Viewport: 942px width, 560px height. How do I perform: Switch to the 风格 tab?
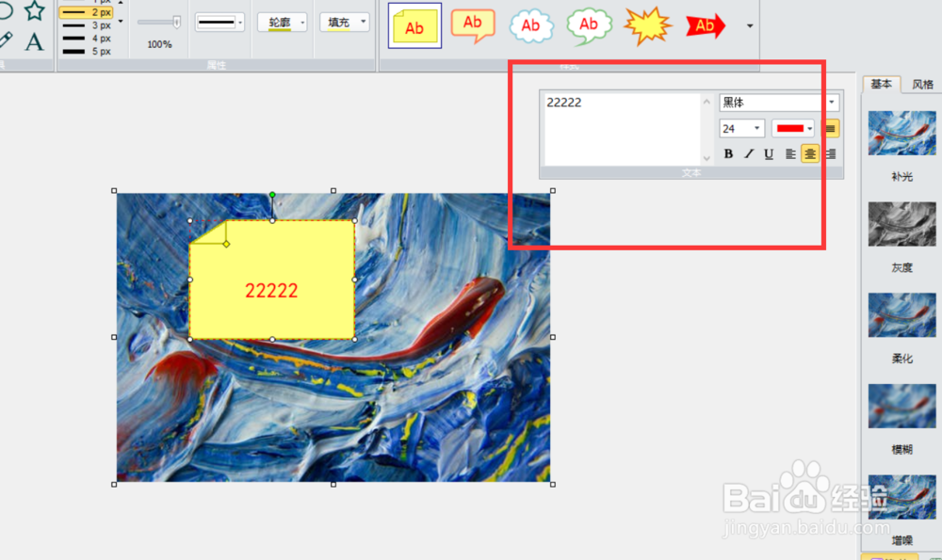(x=922, y=84)
